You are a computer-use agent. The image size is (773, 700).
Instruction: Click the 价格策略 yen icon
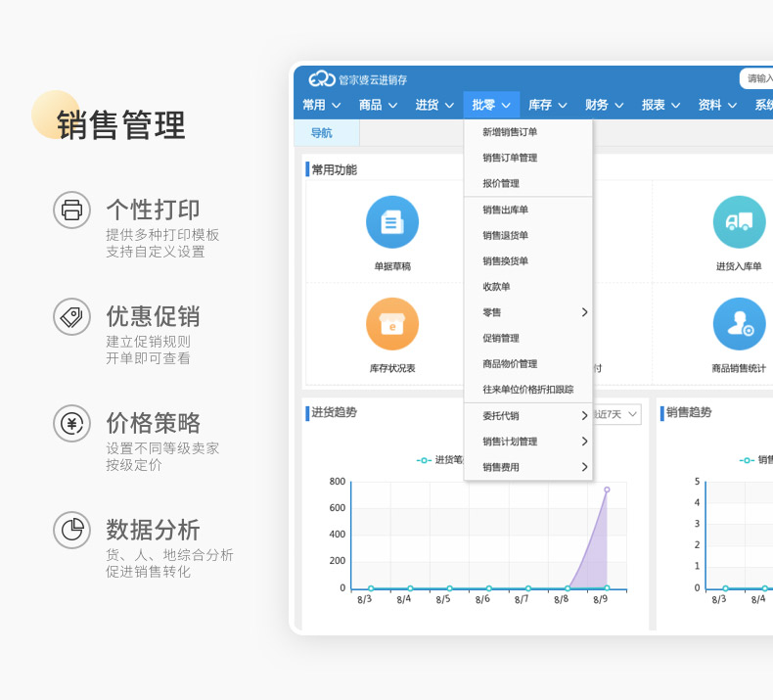click(x=71, y=423)
